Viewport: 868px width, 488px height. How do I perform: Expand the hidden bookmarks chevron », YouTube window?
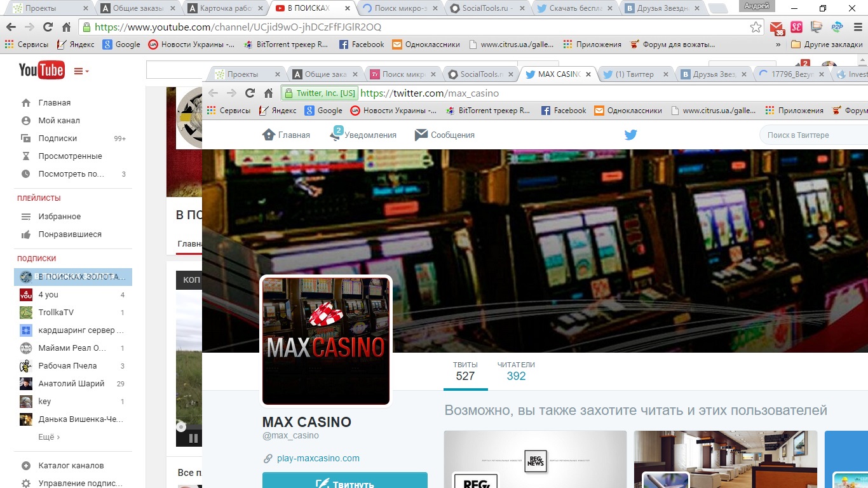tap(778, 44)
